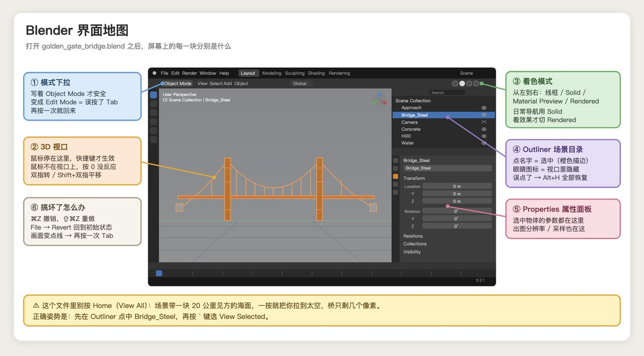Switch to the Sculpting workspace tab

coord(295,73)
